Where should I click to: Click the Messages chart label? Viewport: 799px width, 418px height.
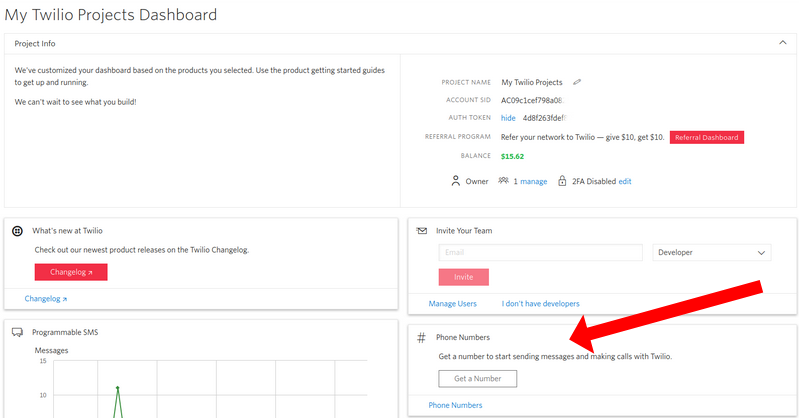[x=51, y=351]
